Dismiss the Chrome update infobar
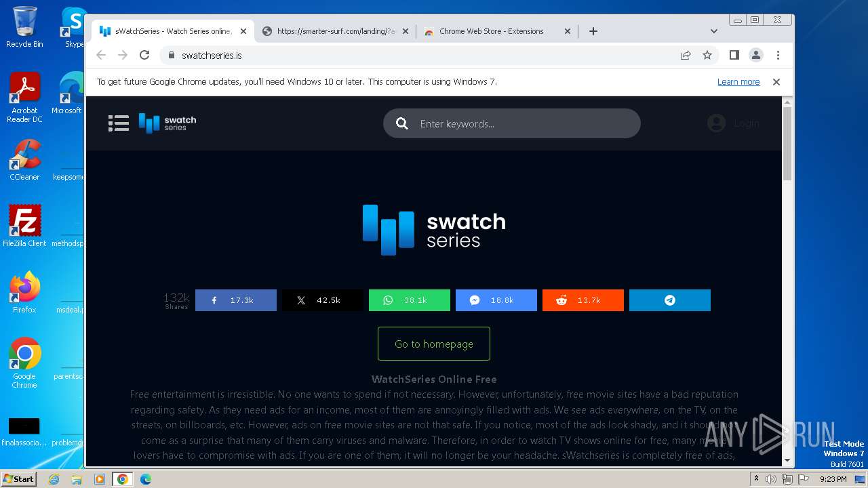Image resolution: width=868 pixels, height=488 pixels. 776,82
